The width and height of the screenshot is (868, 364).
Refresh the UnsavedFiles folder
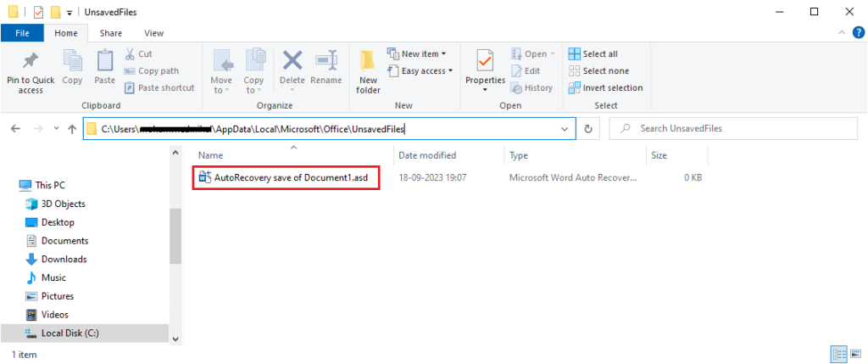click(588, 129)
